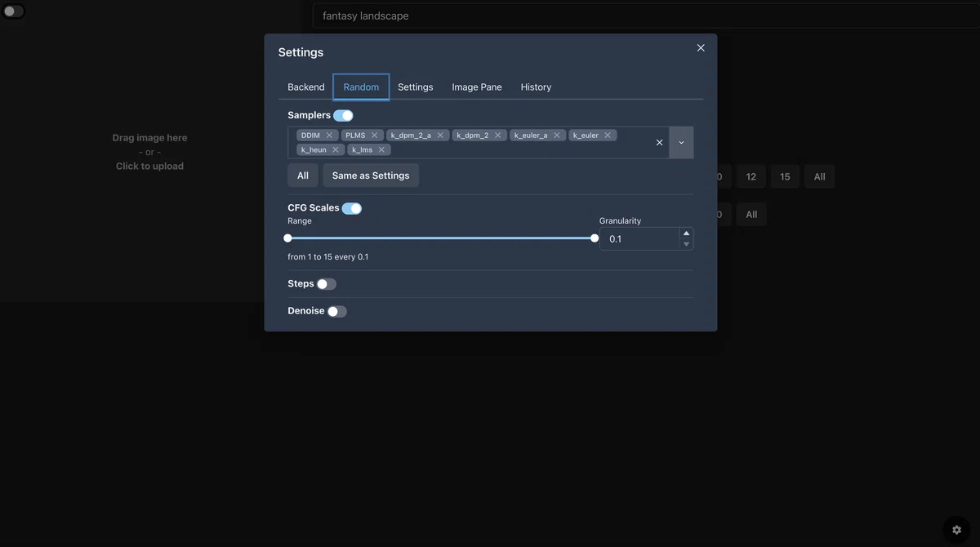Click the fantasy landscape prompt field

pyautogui.click(x=645, y=16)
